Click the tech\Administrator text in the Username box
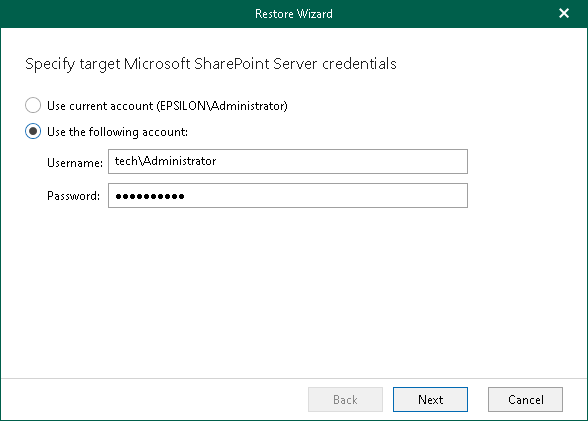This screenshot has height=421, width=588. pyautogui.click(x=165, y=161)
